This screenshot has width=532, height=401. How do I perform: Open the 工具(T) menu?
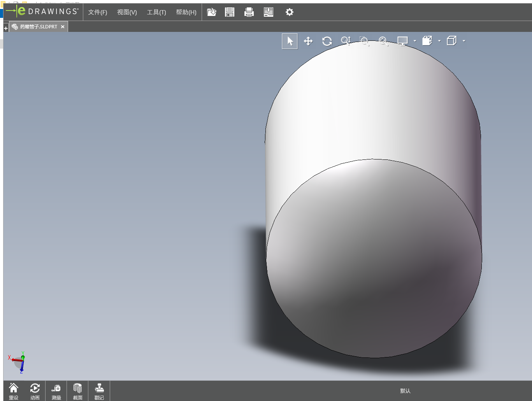(156, 12)
